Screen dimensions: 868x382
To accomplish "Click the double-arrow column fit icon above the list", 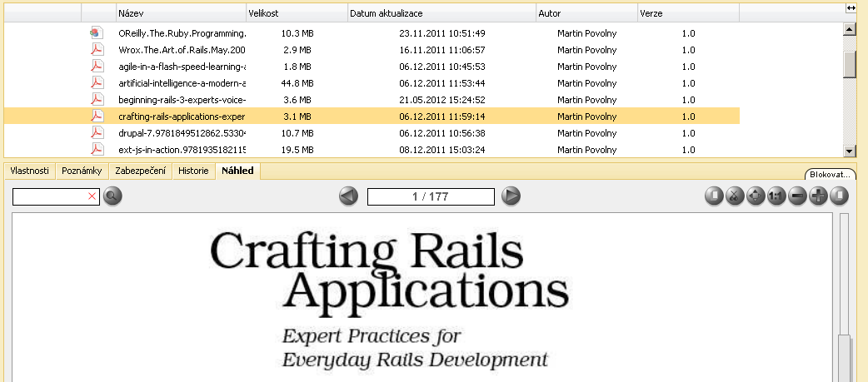I will point(851,8).
